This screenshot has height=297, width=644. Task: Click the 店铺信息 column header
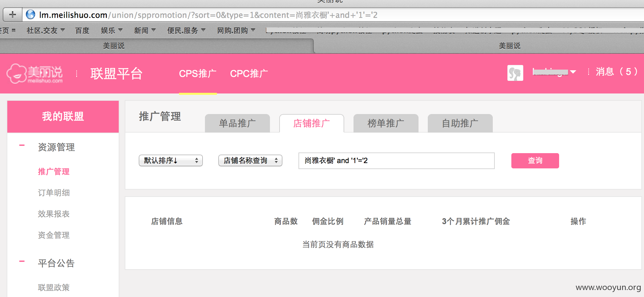tap(167, 221)
